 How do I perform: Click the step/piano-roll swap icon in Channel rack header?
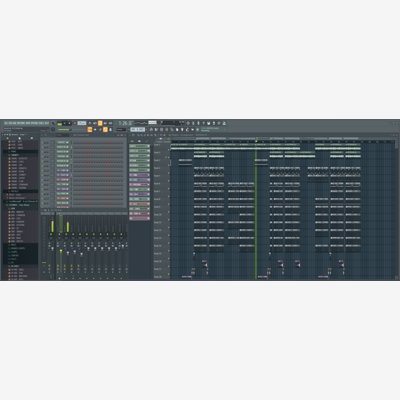118,135
